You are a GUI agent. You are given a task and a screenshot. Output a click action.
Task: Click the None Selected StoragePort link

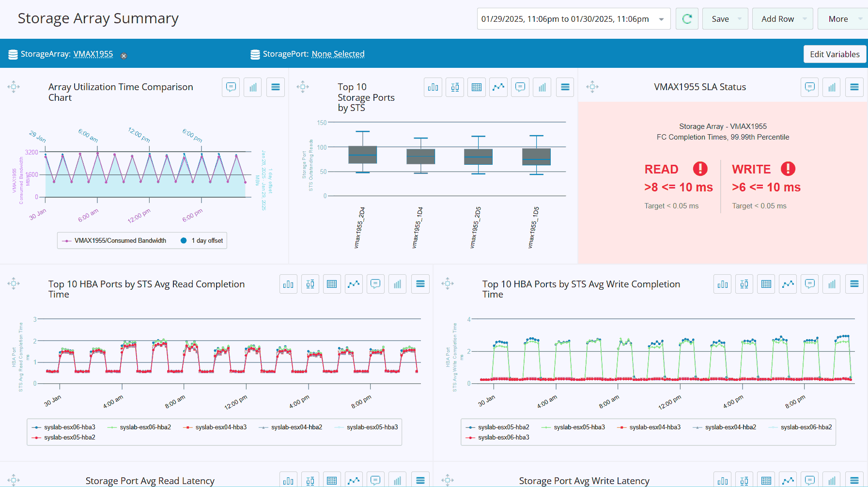[x=338, y=54]
